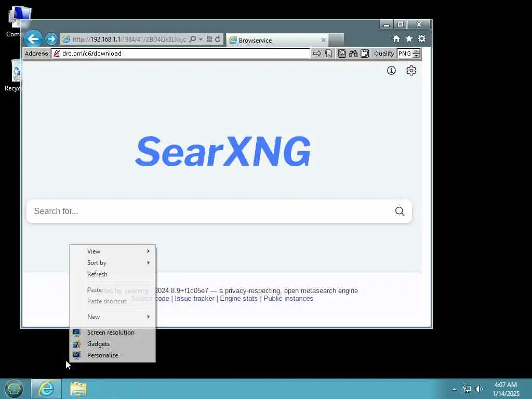
Task: Click the insecure connection icon in Address field
Action: click(x=57, y=54)
